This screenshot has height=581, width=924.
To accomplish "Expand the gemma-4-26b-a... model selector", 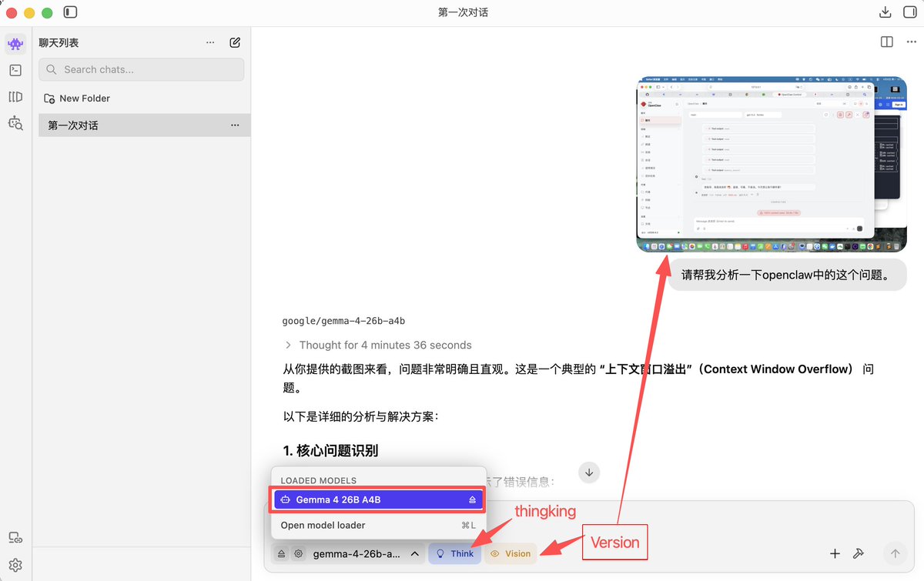I will (367, 553).
